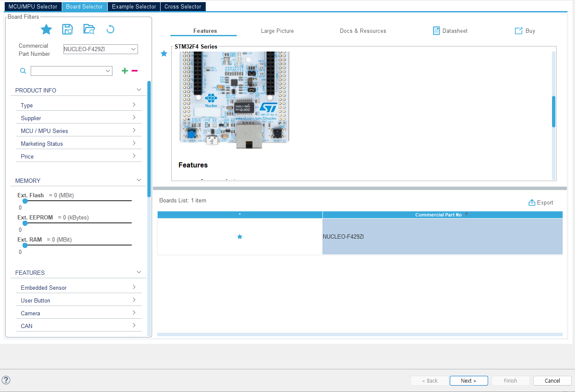Click the Board Filters panel scrollbar
575x392 pixels.
coord(149,139)
